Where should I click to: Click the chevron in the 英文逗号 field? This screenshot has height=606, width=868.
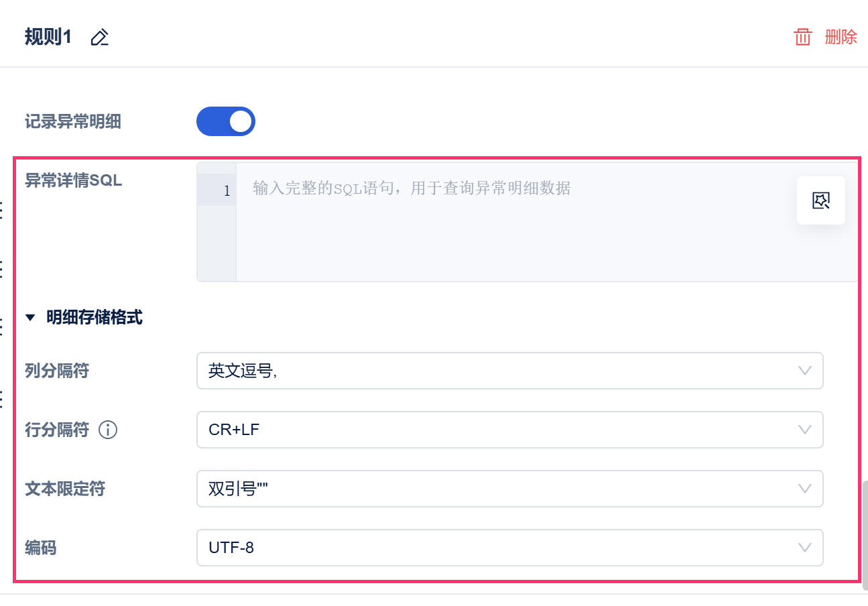805,371
